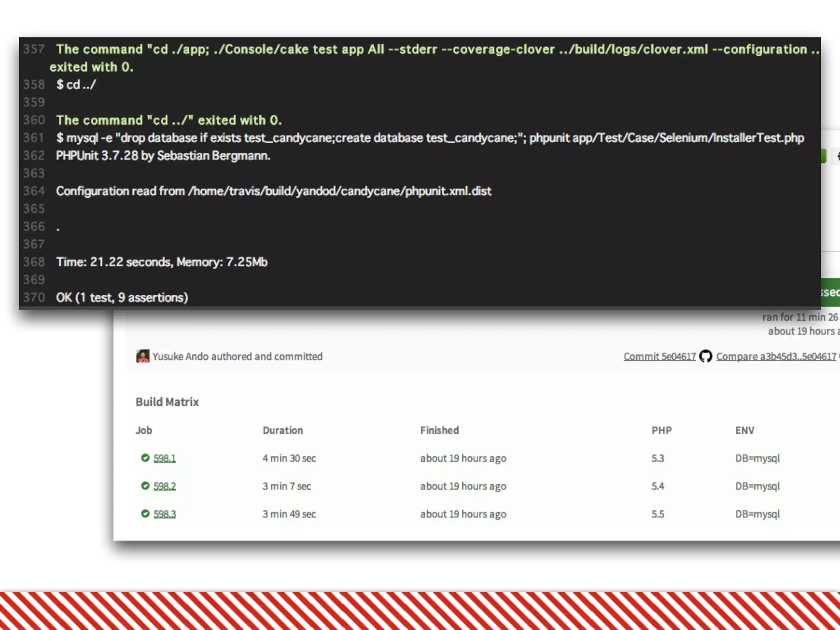Select log line number 370

pos(34,297)
